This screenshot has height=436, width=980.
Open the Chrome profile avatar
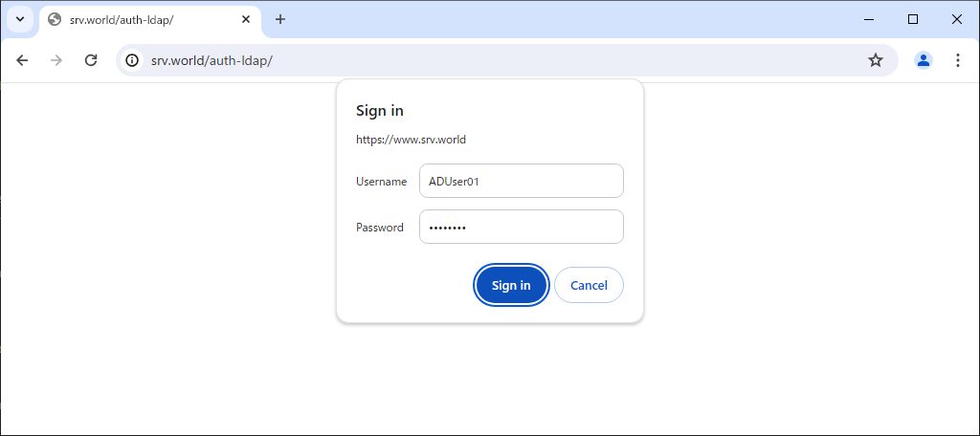924,60
